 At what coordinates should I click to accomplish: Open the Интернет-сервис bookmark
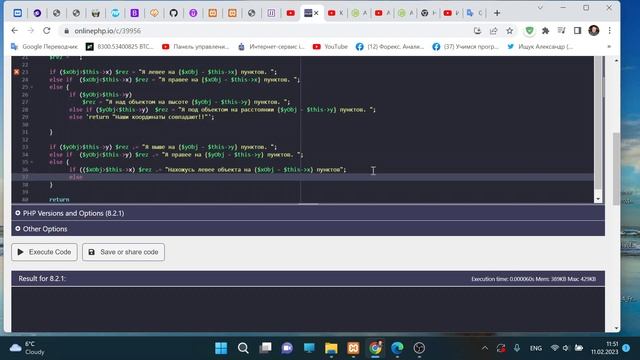pos(271,47)
